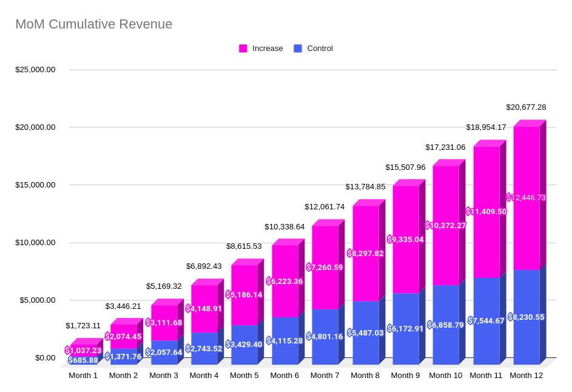Click the $5,000.00 y-axis label

point(38,300)
